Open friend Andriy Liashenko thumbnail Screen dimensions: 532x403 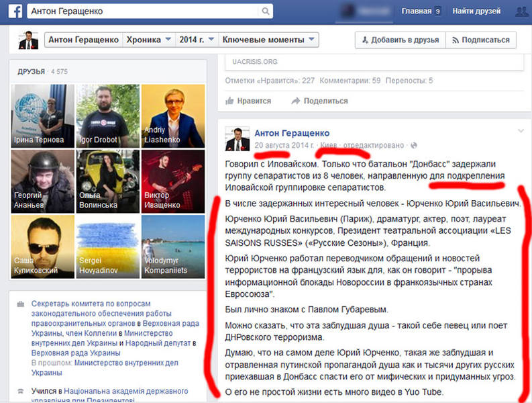(x=173, y=116)
